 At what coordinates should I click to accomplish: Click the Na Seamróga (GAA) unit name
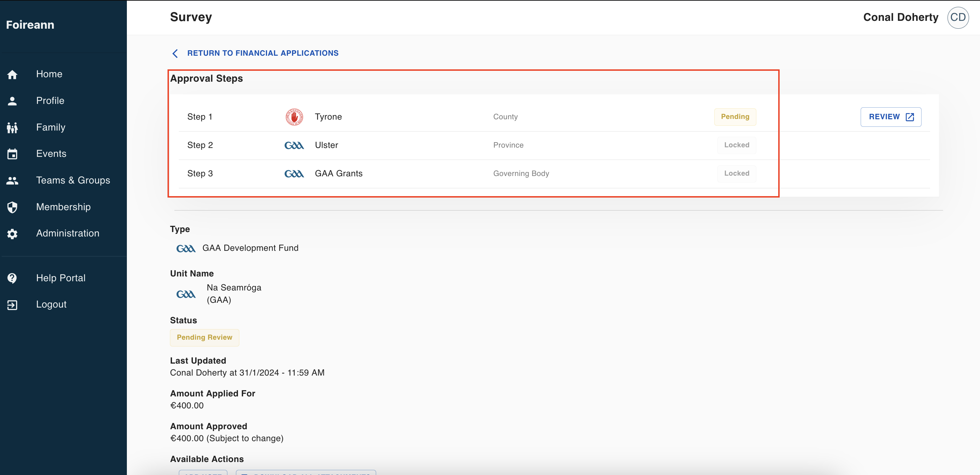point(234,294)
